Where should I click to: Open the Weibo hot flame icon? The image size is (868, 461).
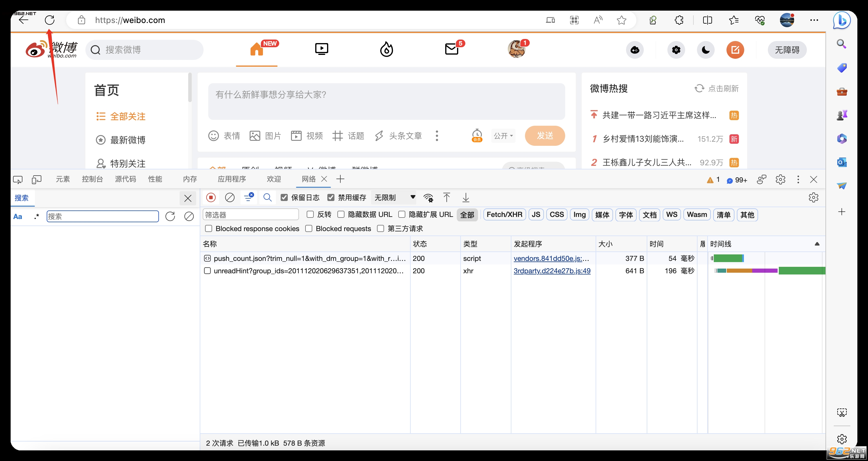coord(386,50)
